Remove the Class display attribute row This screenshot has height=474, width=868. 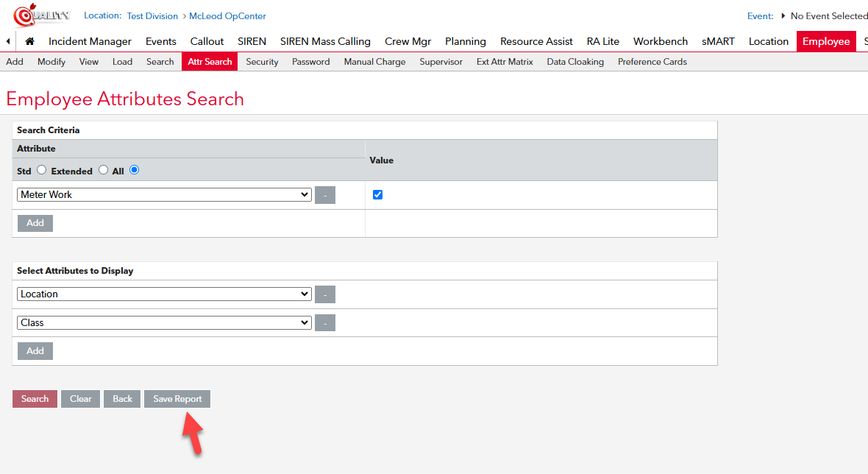pos(325,323)
